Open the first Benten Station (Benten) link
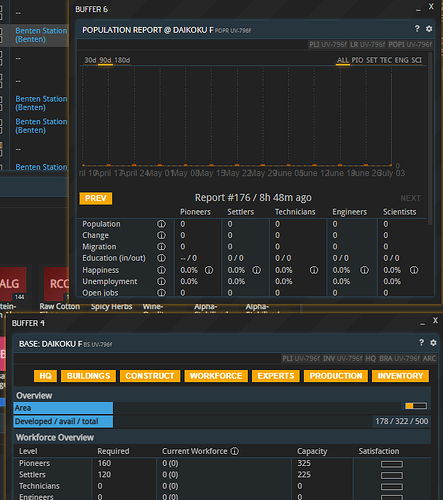This screenshot has height=500, width=443. (41, 35)
